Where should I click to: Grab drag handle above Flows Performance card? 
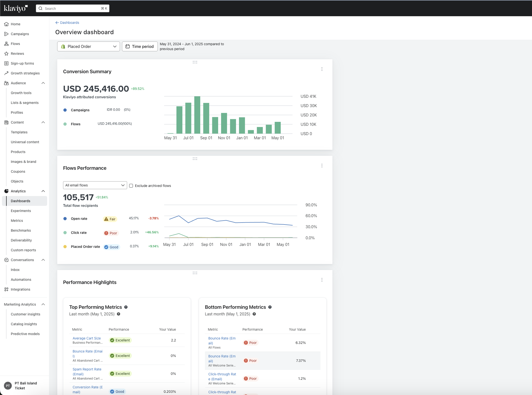pos(195,159)
